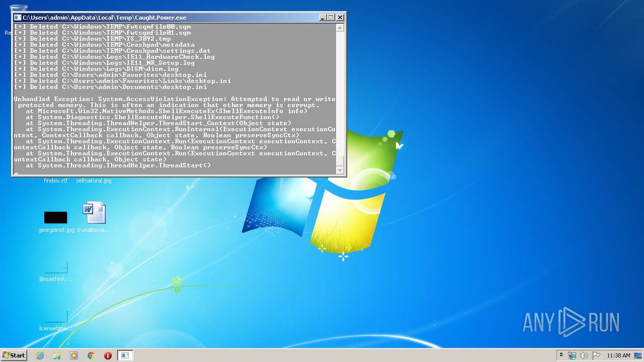644x362 pixels.
Task: Select the illinoisthink desktop file
Action: 56,271
